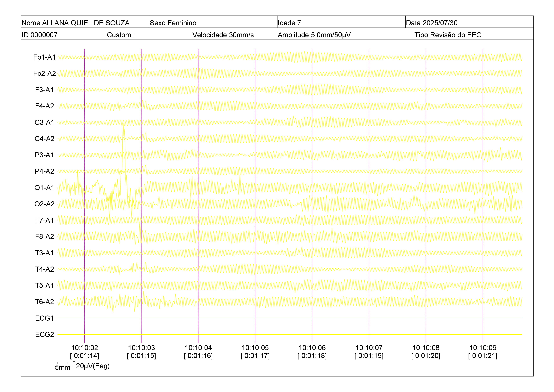Select the C4-A2 channel label

coord(45,139)
